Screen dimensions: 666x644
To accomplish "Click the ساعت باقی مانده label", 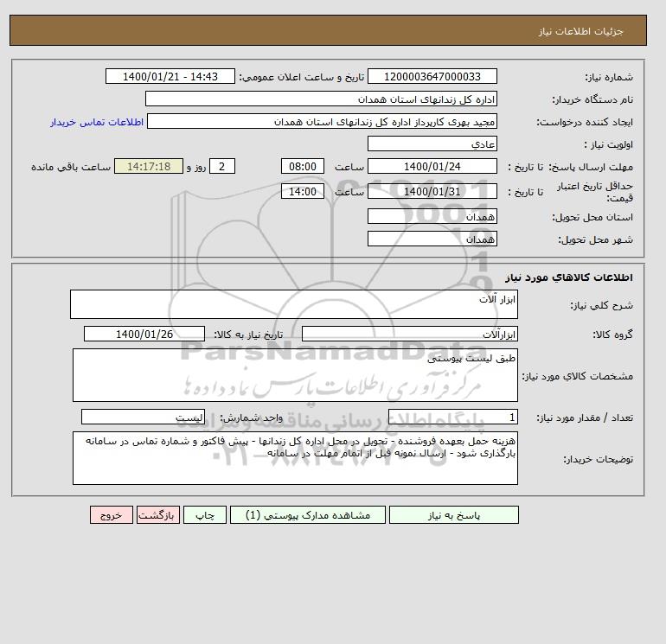I will coord(71,167).
